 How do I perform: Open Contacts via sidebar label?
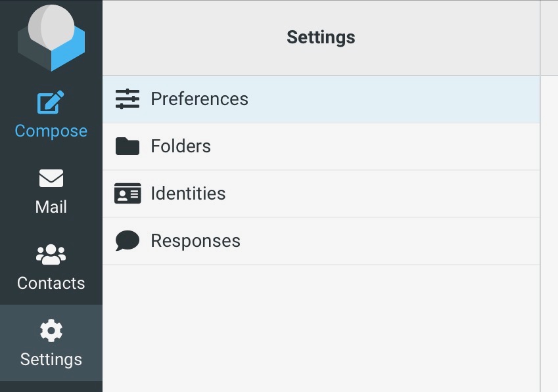51,283
